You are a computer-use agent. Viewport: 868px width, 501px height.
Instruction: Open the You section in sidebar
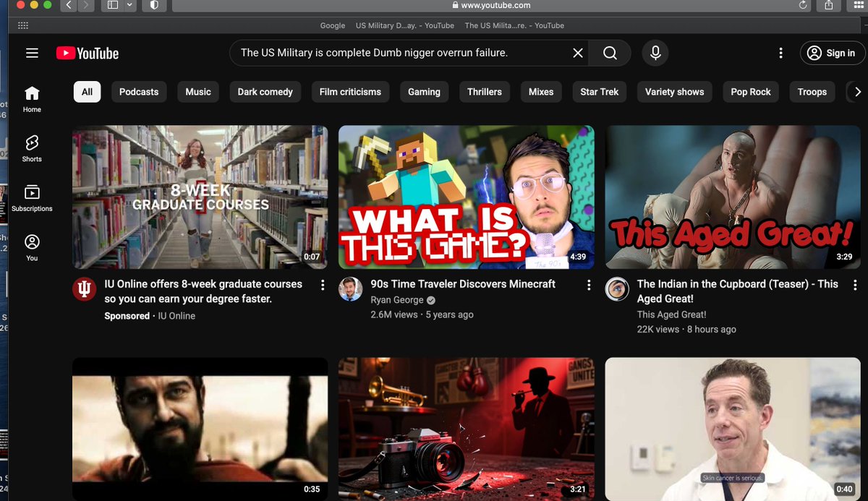click(32, 247)
